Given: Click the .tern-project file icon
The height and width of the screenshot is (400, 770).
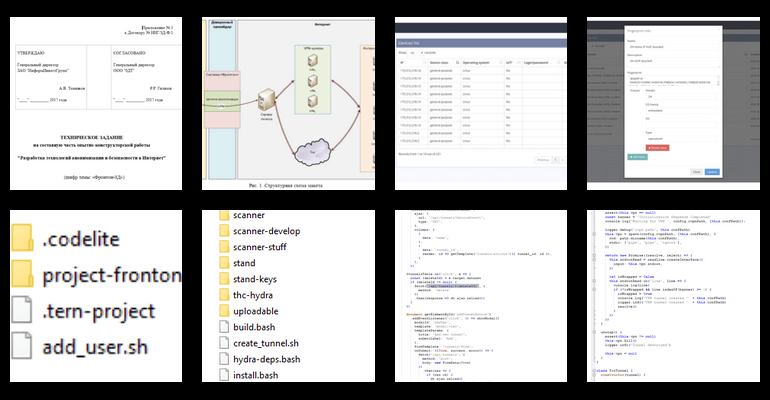Looking at the screenshot, I should (x=22, y=310).
